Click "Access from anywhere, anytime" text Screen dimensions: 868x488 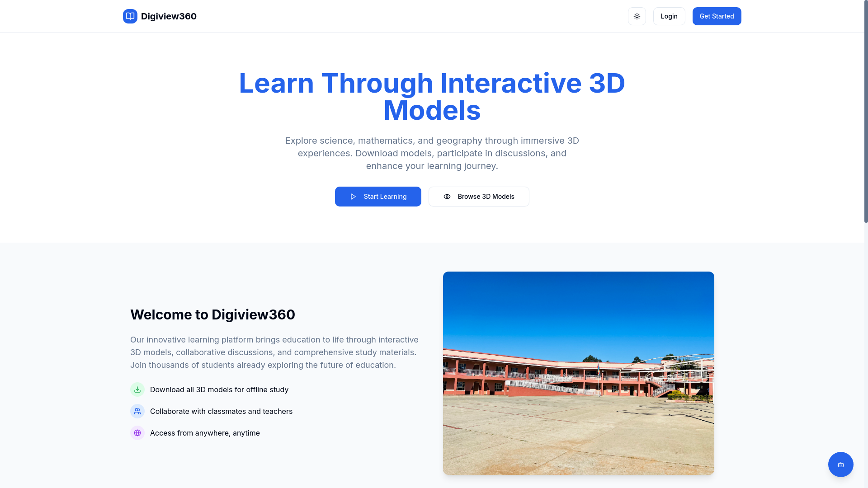[x=205, y=433]
